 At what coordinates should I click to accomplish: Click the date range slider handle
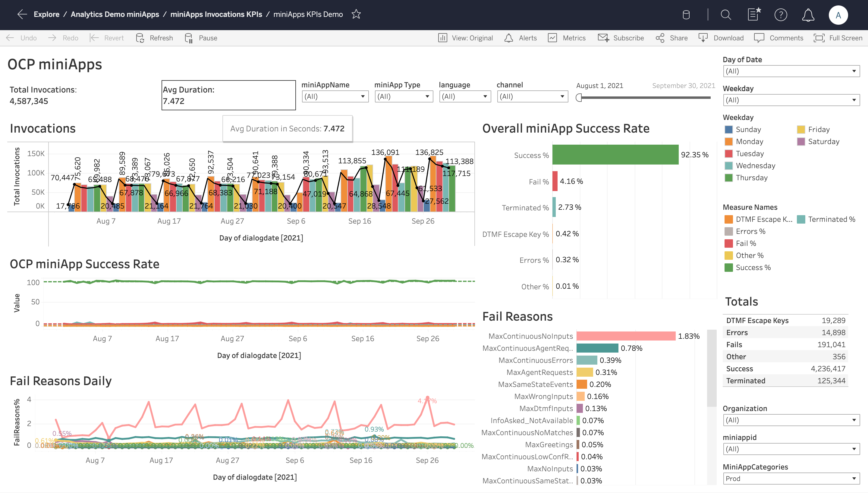(x=579, y=98)
